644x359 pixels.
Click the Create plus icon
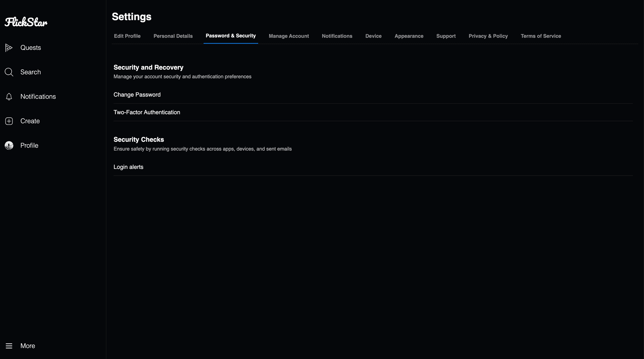point(9,121)
